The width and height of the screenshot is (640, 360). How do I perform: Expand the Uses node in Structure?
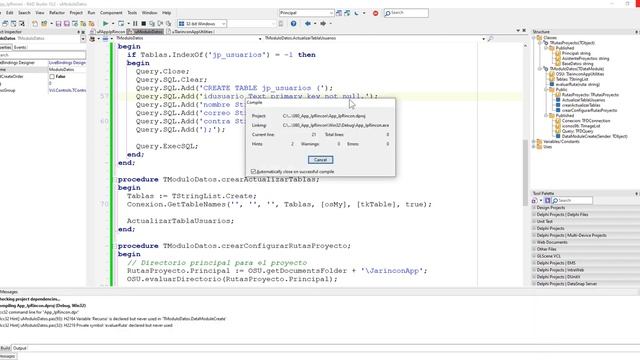pos(533,147)
